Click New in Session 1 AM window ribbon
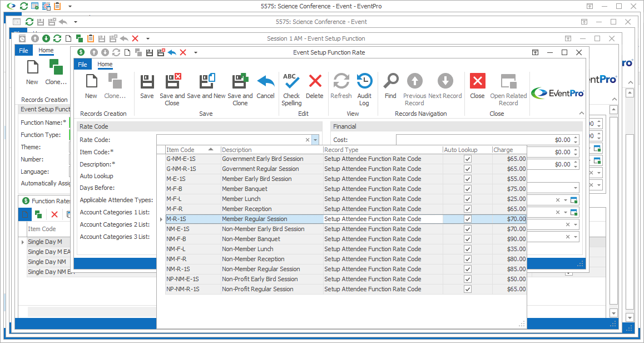Viewport: 644px width, 343px height. (32, 72)
